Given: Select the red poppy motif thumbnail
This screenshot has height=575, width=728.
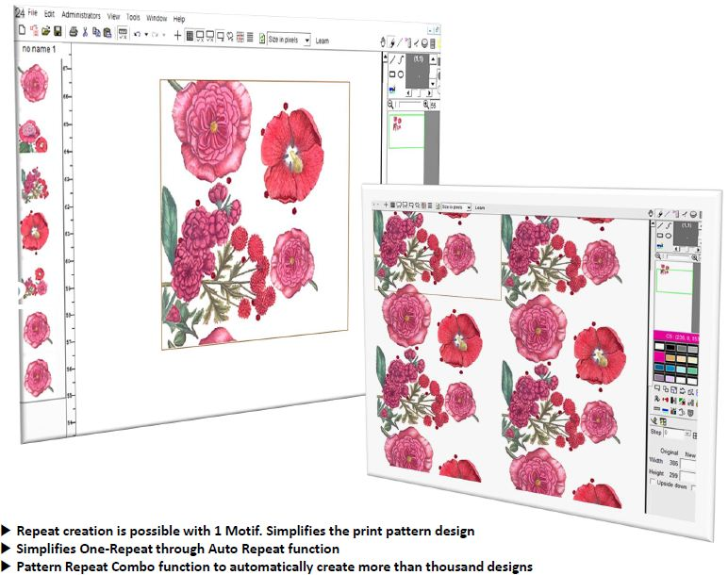Looking at the screenshot, I should click(x=34, y=231).
